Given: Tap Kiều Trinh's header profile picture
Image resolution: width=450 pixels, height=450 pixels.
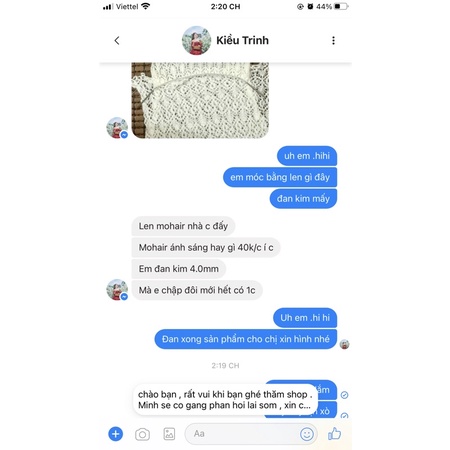Looking at the screenshot, I should (196, 40).
